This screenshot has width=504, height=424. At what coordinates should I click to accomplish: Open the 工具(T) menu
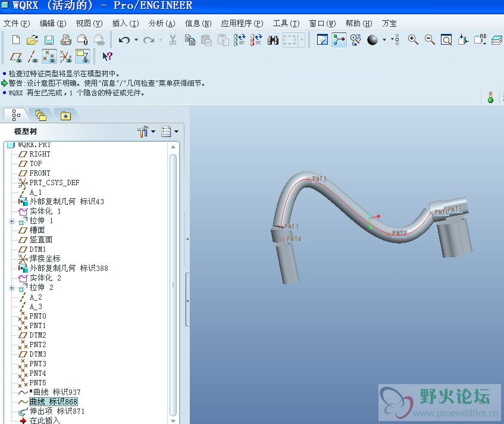(x=286, y=23)
